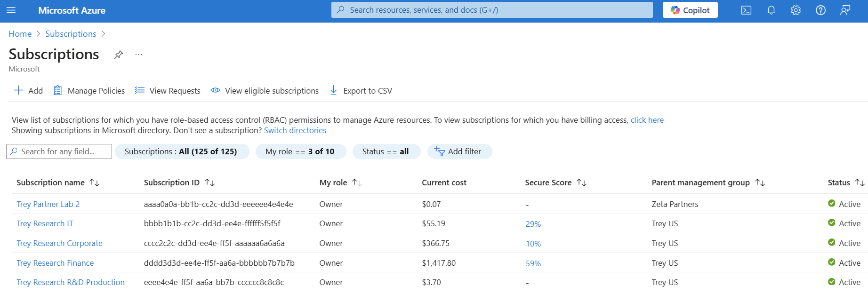Open Manage Policies
Viewport: 868px width, 294px height.
pyautogui.click(x=89, y=91)
